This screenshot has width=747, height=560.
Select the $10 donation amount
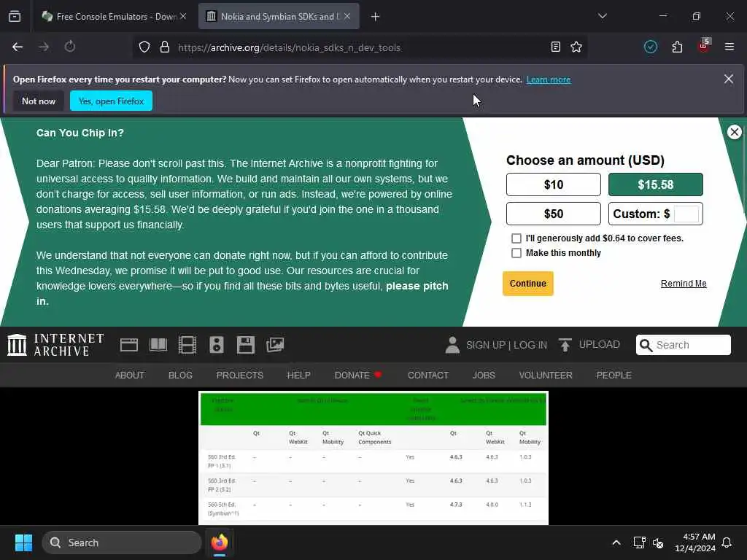554,184
